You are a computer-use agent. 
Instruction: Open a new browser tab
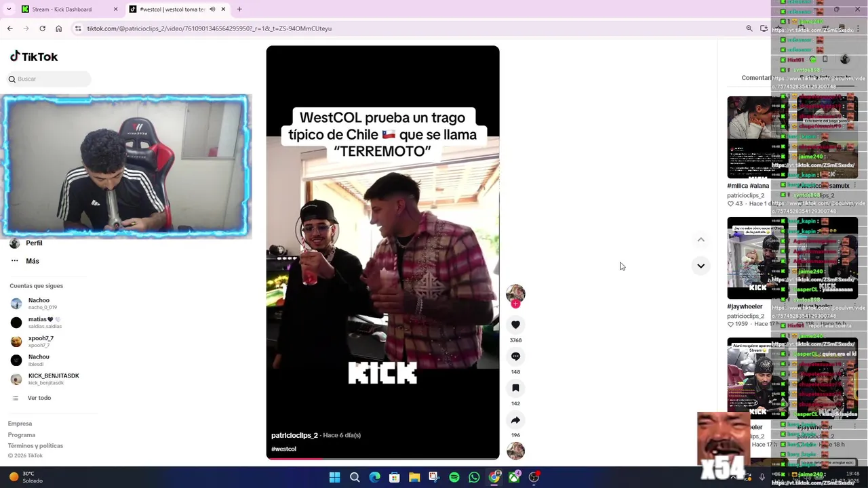click(x=239, y=9)
